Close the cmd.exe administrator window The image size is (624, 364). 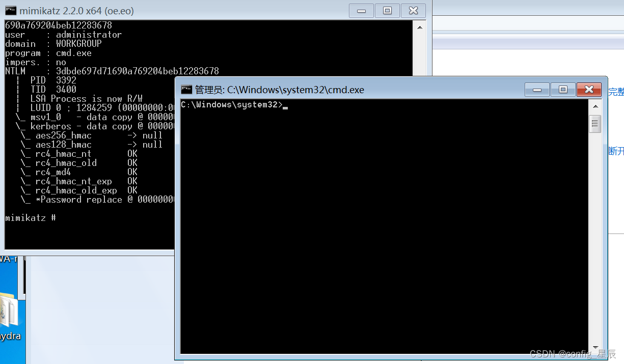[x=589, y=90]
